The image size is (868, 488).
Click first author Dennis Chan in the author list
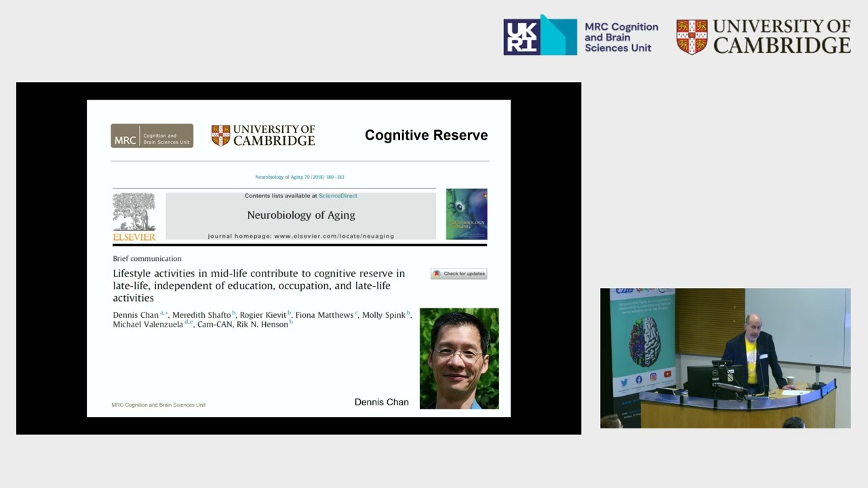click(x=136, y=315)
